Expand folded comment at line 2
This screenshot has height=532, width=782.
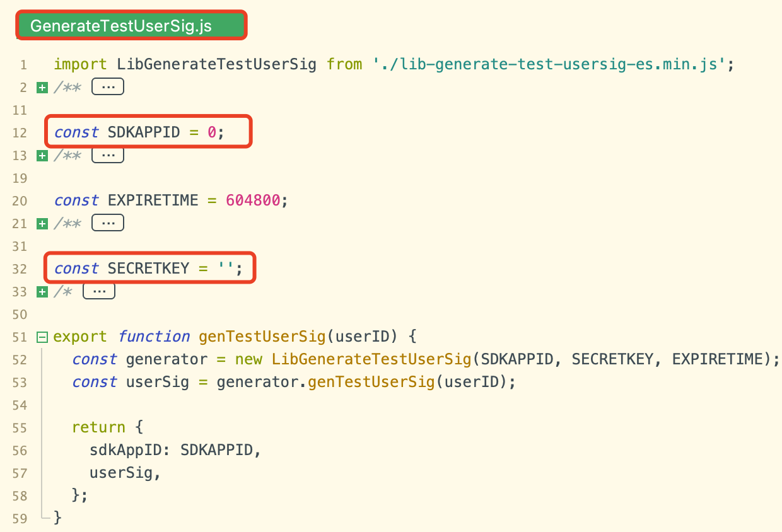(42, 88)
